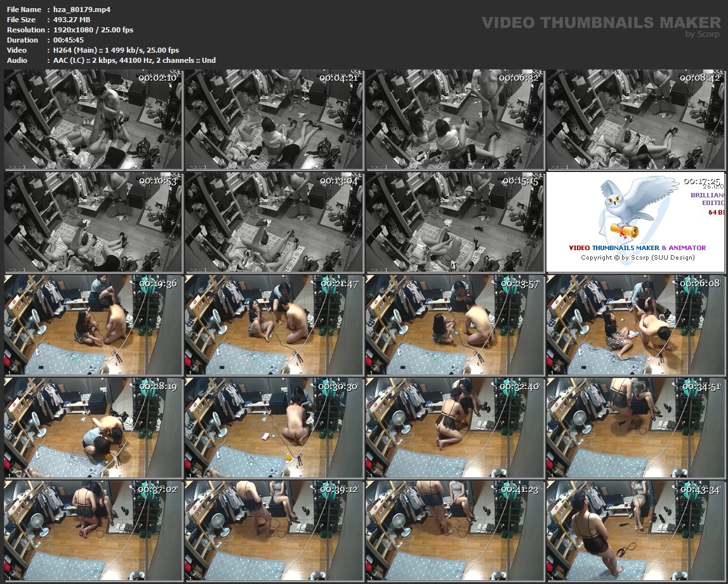Open the last thumbnail at 00:43:34
The image size is (728, 584).
pos(635,531)
